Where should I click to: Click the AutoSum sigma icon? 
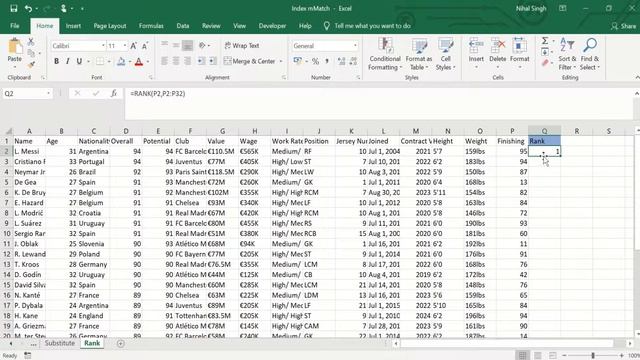tap(545, 41)
